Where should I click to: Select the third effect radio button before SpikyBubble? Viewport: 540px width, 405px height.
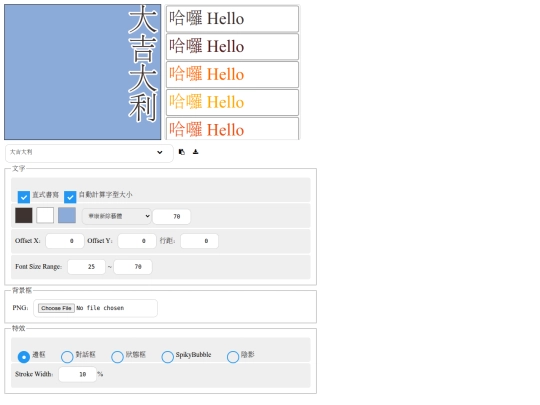pyautogui.click(x=117, y=357)
